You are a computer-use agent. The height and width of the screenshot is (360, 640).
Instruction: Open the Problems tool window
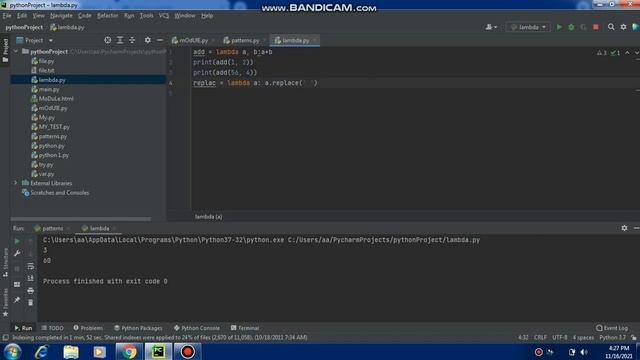point(88,328)
